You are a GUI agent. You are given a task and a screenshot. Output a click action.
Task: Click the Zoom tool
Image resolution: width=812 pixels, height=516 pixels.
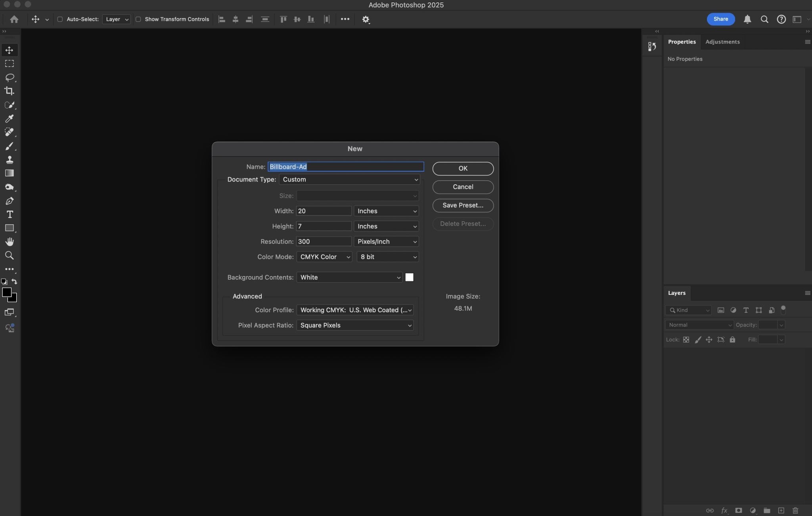coord(10,256)
